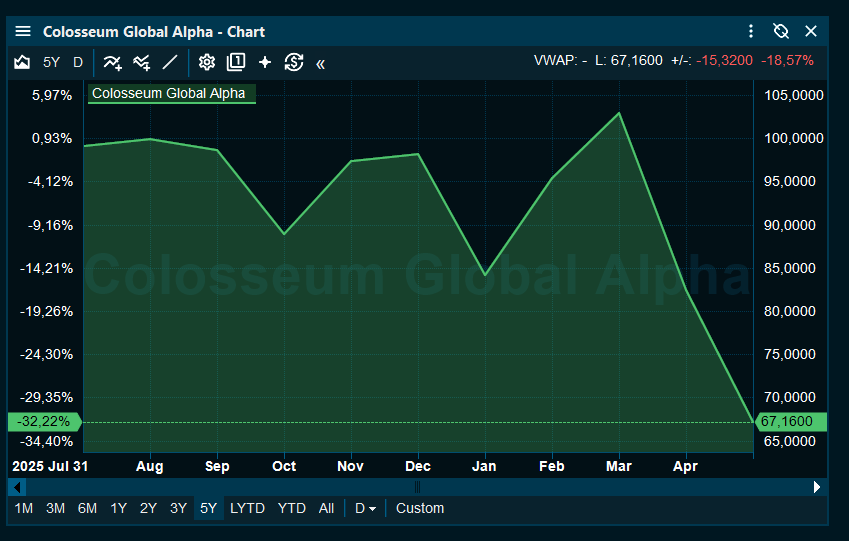The width and height of the screenshot is (849, 541).
Task: Click the -18,57% change value in header
Action: click(x=787, y=60)
